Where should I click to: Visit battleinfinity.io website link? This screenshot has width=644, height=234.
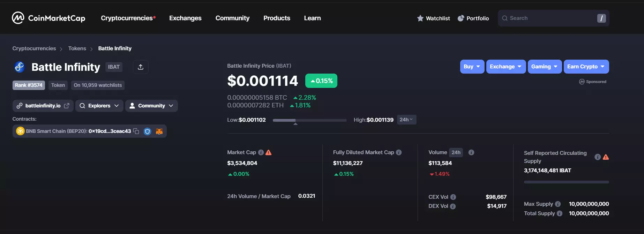point(43,106)
